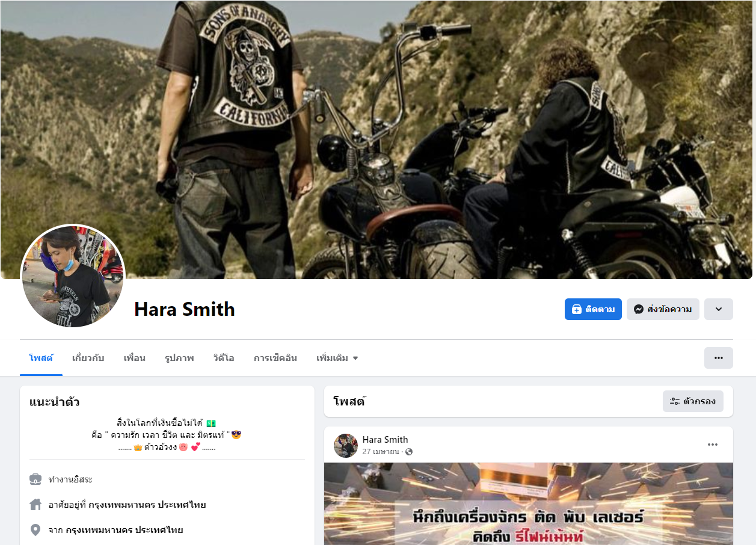Open the วิดีโอ (Videos) tab
This screenshot has height=545, width=756.
click(224, 358)
